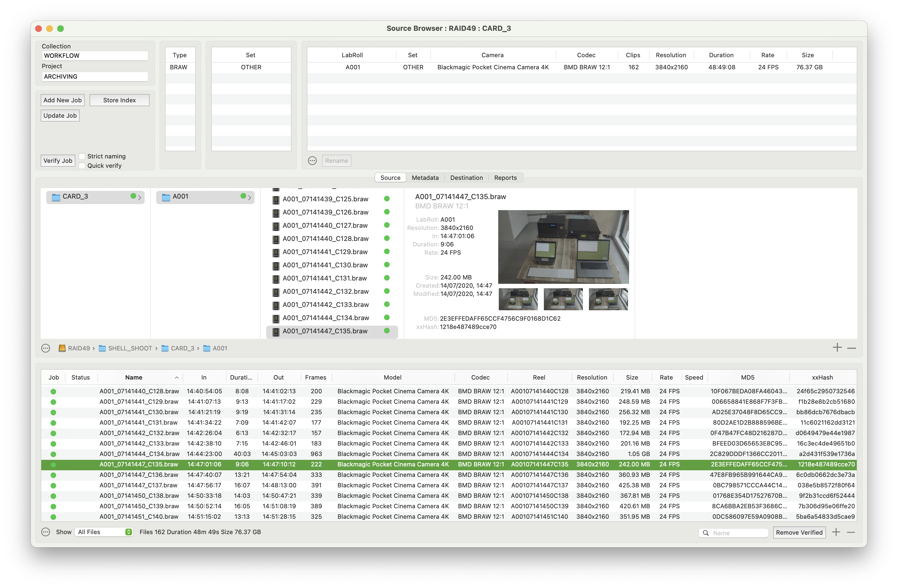898x588 pixels.
Task: Sort by the Frames column header
Action: (x=316, y=377)
